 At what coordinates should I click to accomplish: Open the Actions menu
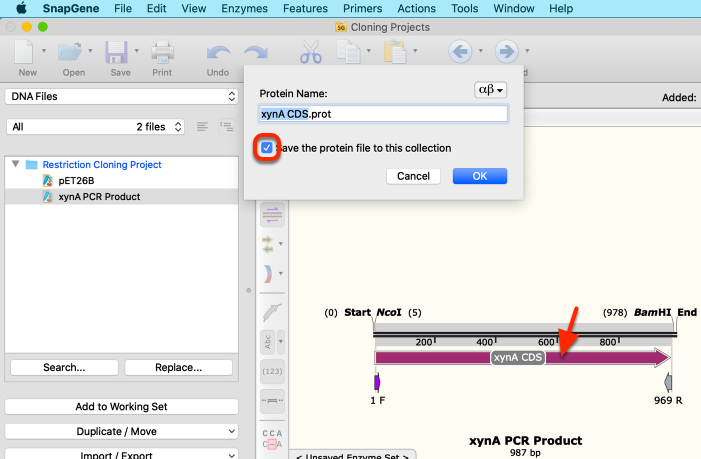(417, 8)
